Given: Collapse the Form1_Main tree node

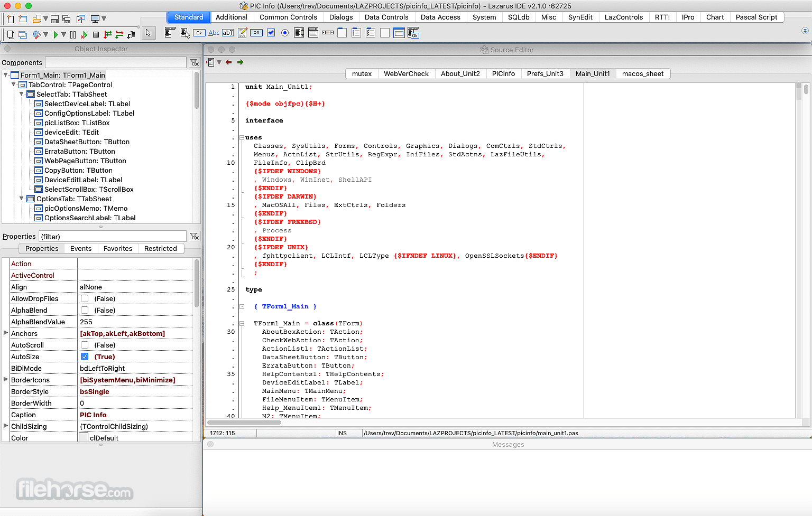Looking at the screenshot, I should [x=6, y=75].
